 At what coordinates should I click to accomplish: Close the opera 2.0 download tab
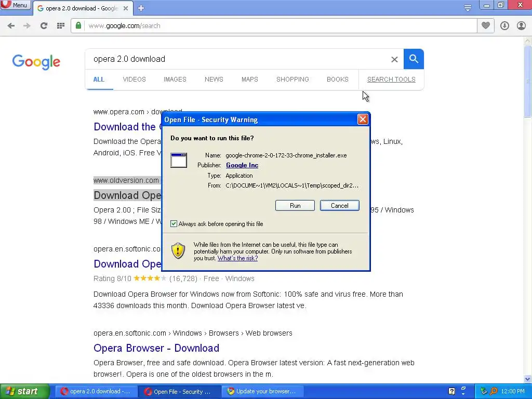[x=126, y=8]
